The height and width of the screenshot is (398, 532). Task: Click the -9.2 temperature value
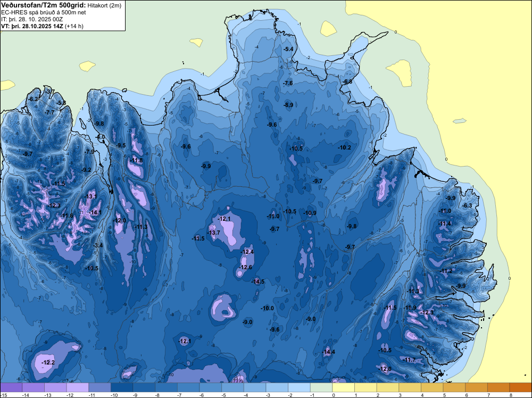pos(87,170)
